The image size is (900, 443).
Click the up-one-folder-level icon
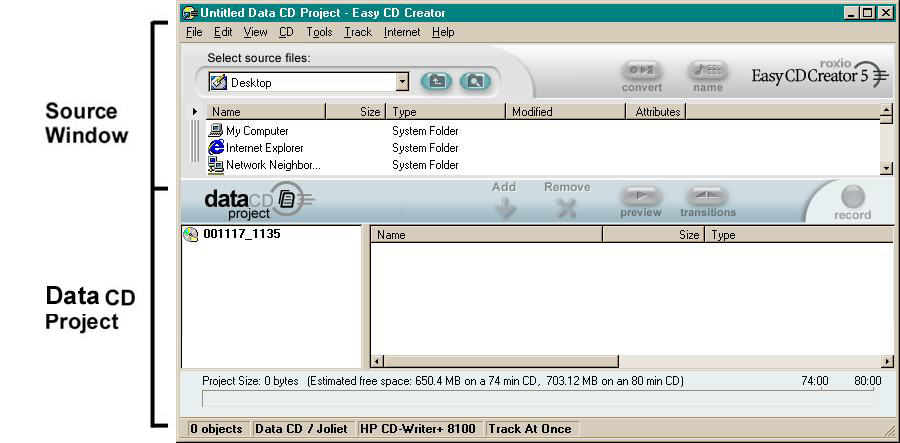click(436, 81)
